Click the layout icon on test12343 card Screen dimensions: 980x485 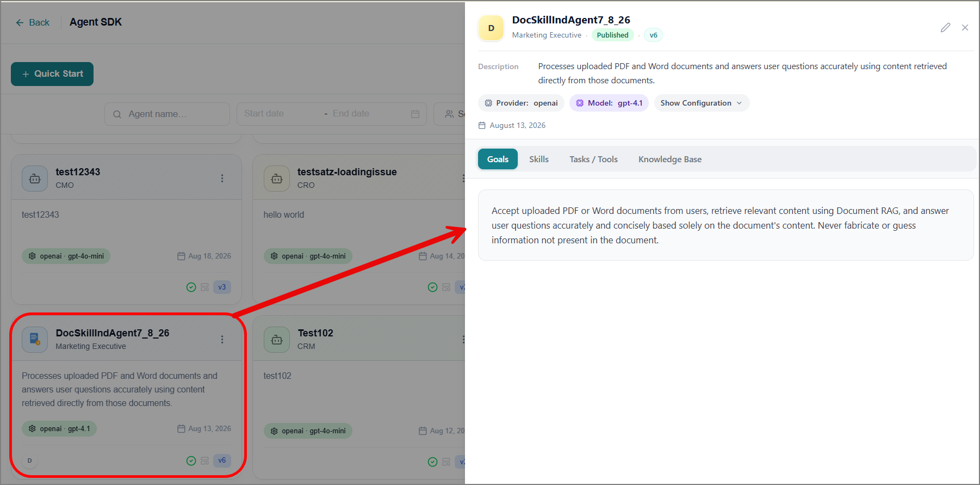(x=204, y=287)
